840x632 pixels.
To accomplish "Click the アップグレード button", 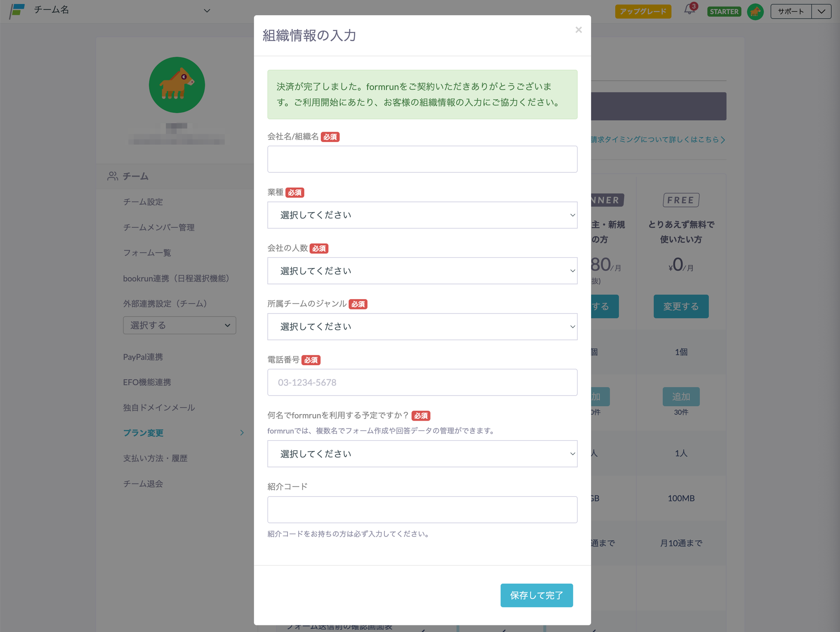I will [x=643, y=11].
